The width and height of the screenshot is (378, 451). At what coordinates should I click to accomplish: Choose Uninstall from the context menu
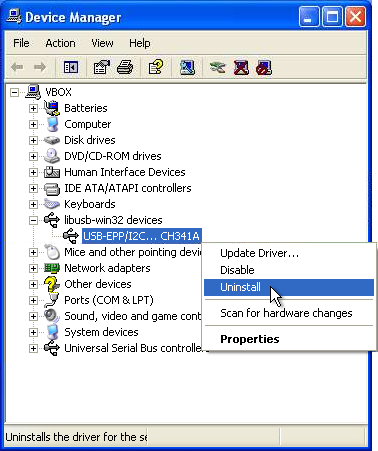[289, 287]
